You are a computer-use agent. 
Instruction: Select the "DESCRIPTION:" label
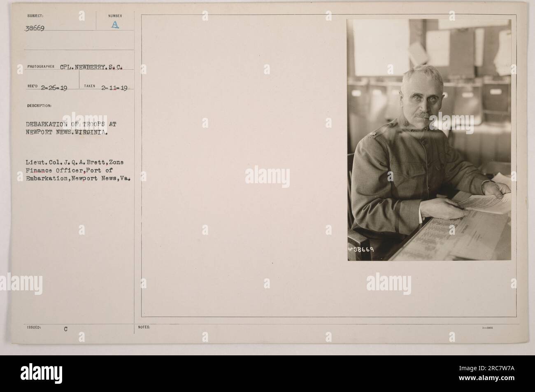pos(39,105)
